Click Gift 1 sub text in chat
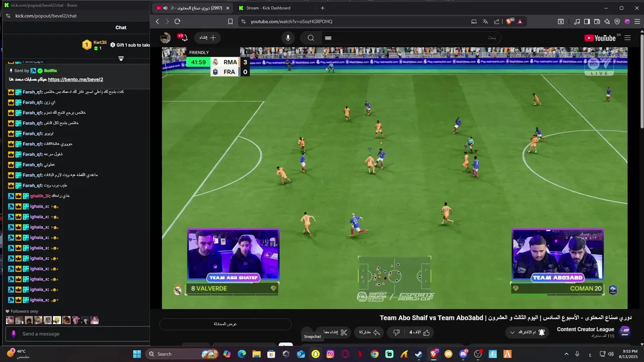The width and height of the screenshot is (644, 362). coord(130,45)
